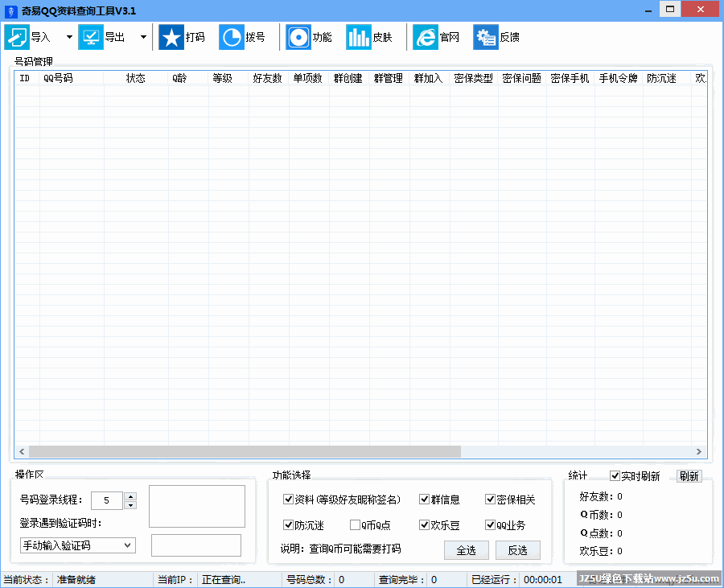Click the 等级 column header

[x=228, y=78]
